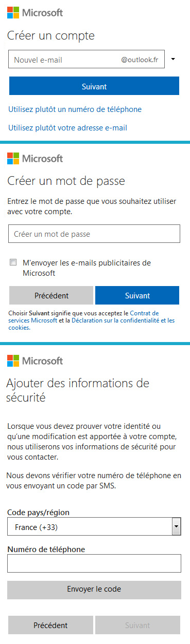Open the @outlook.fr domain dropdown arrow

point(173,59)
